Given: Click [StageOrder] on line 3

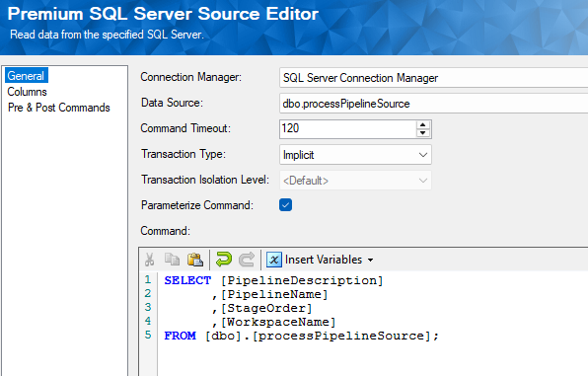Looking at the screenshot, I should [265, 308].
